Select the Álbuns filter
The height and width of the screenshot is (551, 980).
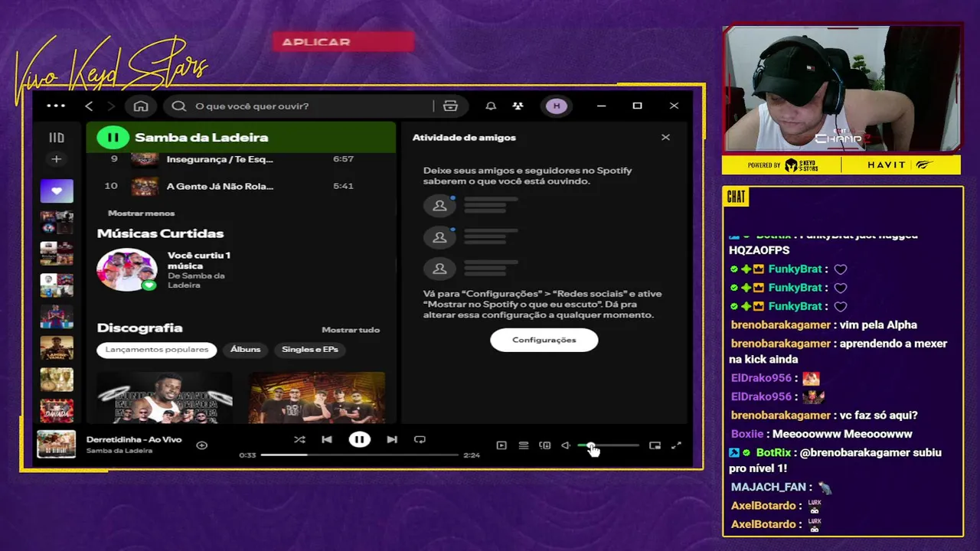point(246,350)
